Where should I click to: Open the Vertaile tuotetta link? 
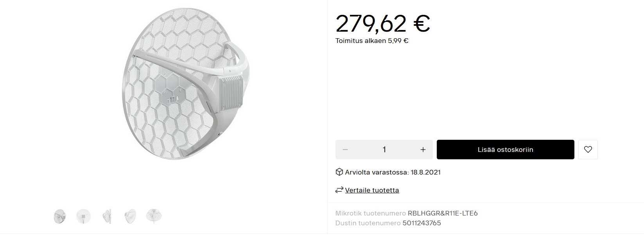[372, 190]
